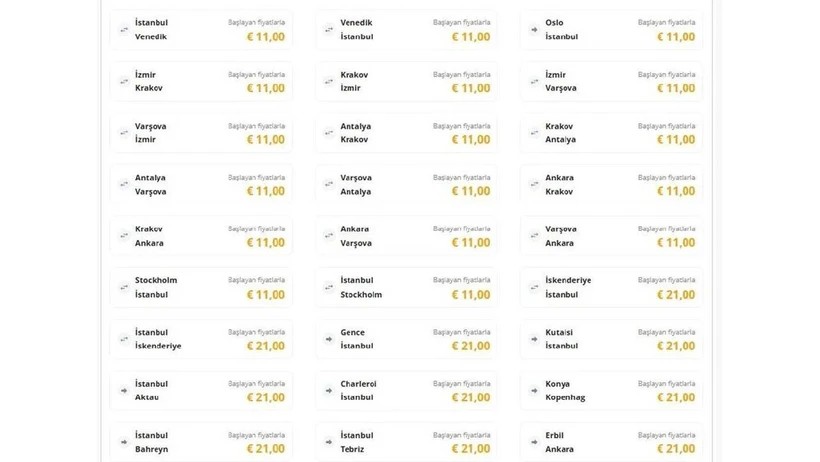Viewport: 820px width, 462px height.
Task: Click the arrow icon on Charleroi to İstanbul card
Action: (329, 391)
